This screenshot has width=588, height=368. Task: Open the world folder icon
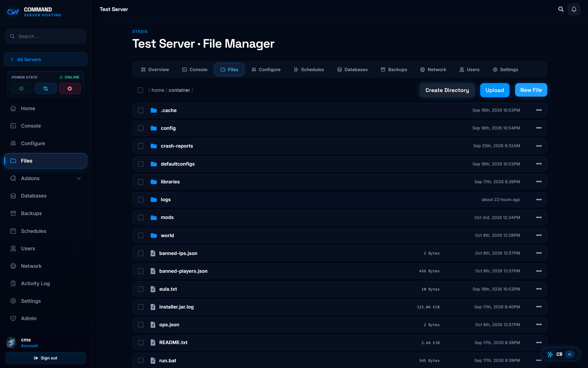(x=154, y=235)
